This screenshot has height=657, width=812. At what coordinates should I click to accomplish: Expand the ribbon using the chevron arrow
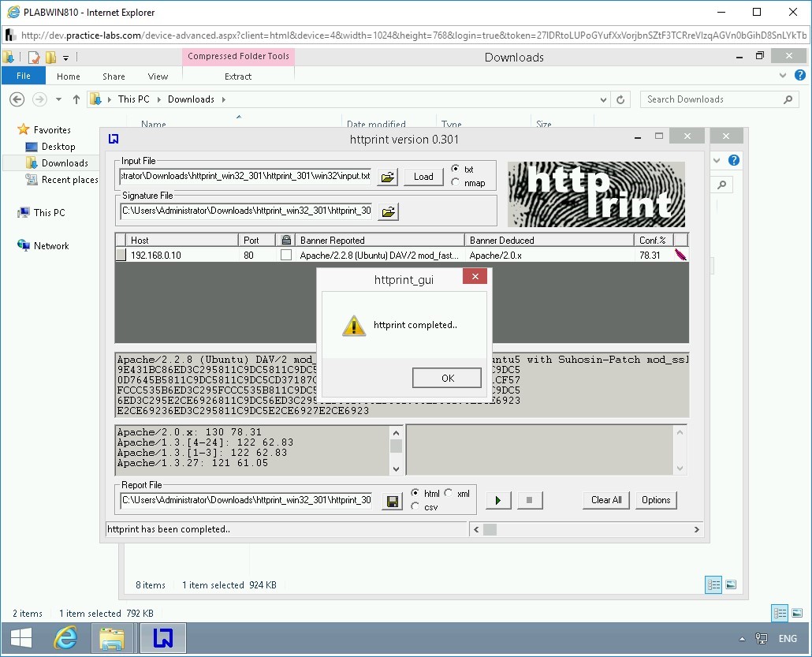783,76
